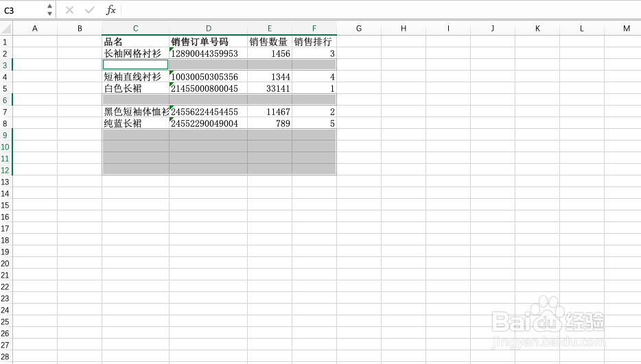Select column E header

[x=270, y=29]
